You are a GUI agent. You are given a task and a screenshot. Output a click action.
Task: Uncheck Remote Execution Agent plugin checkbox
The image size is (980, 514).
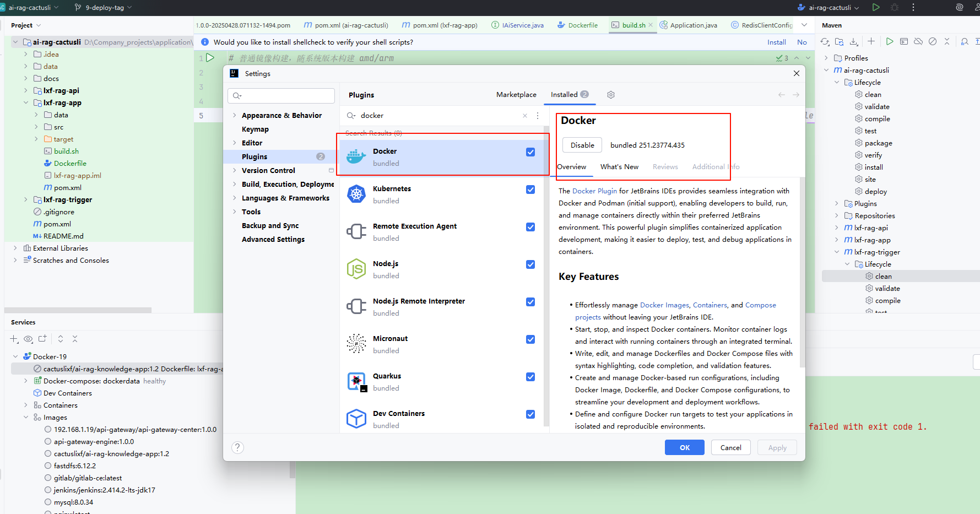coord(530,227)
